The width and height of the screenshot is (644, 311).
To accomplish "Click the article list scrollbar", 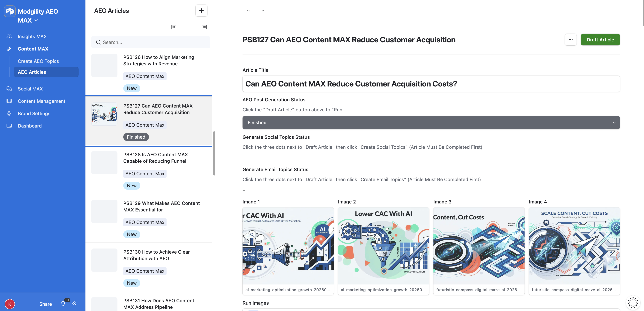I will pos(214,153).
